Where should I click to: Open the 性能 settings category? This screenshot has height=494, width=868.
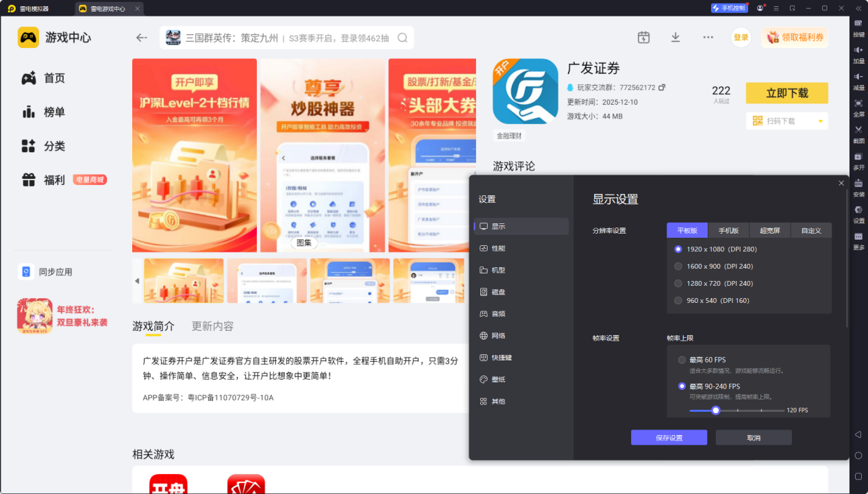(x=498, y=248)
